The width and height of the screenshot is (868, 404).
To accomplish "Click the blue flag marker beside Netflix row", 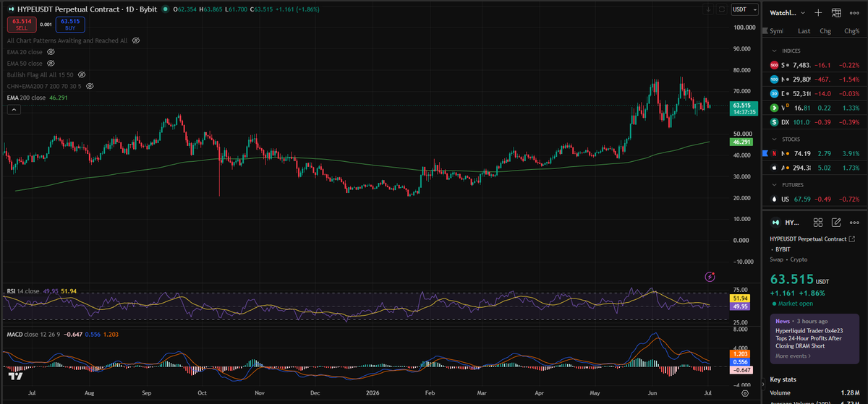I will pos(765,153).
